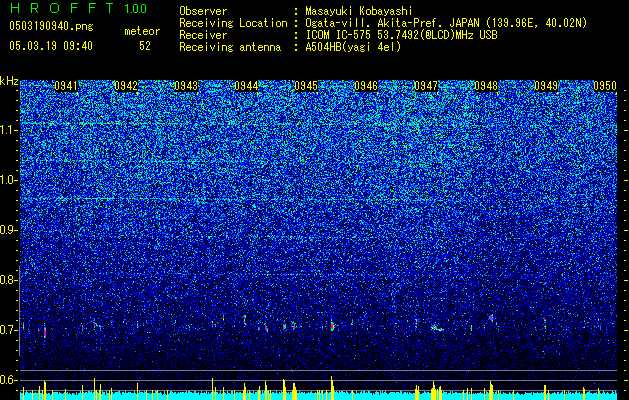629x400 pixels.
Task: Click the HROFFT 1.0.0 title text
Action: tap(78, 8)
